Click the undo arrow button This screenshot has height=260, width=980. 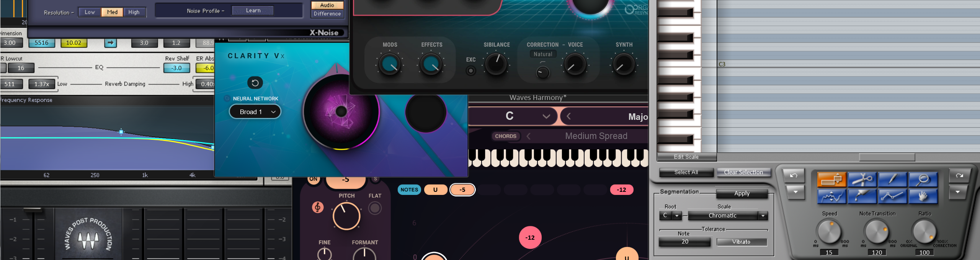click(x=794, y=176)
